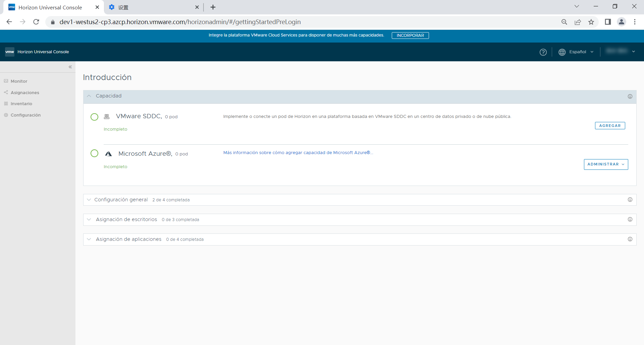Viewport: 644px width, 345px height.
Task: View site lock security info
Action: [53, 22]
